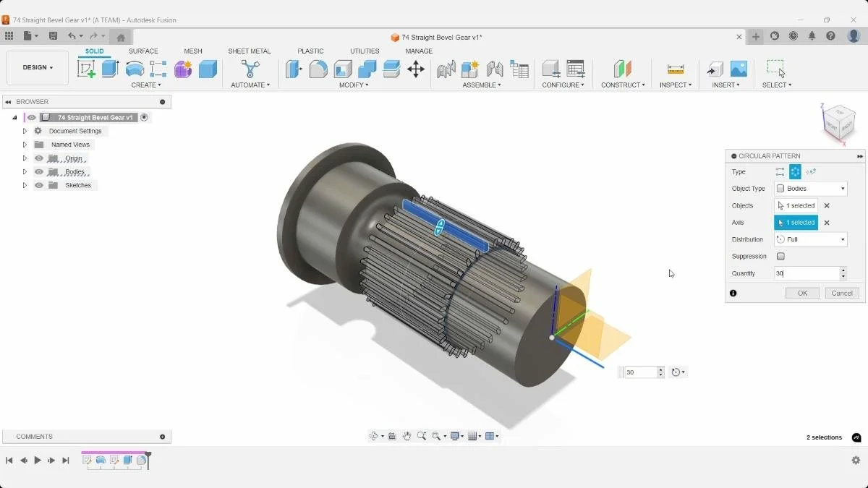Viewport: 868px width, 488px height.
Task: Open the SHEET METAL tab
Action: point(250,51)
